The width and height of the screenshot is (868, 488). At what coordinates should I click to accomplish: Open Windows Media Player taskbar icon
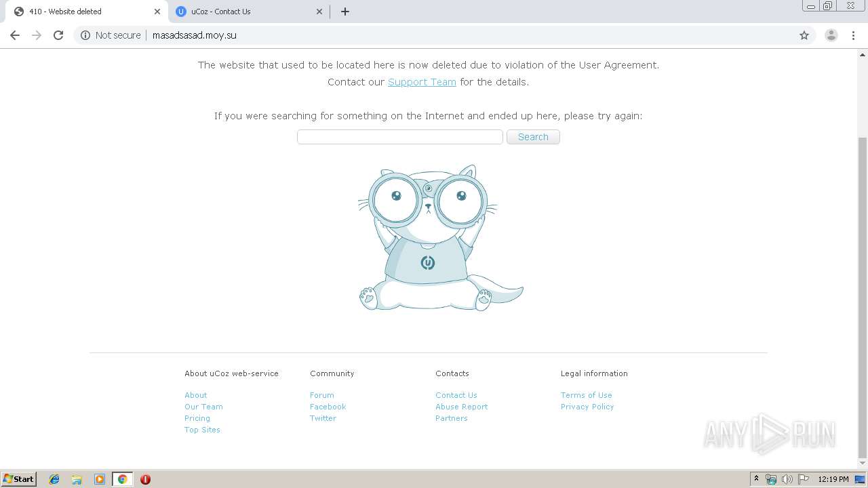[x=100, y=479]
